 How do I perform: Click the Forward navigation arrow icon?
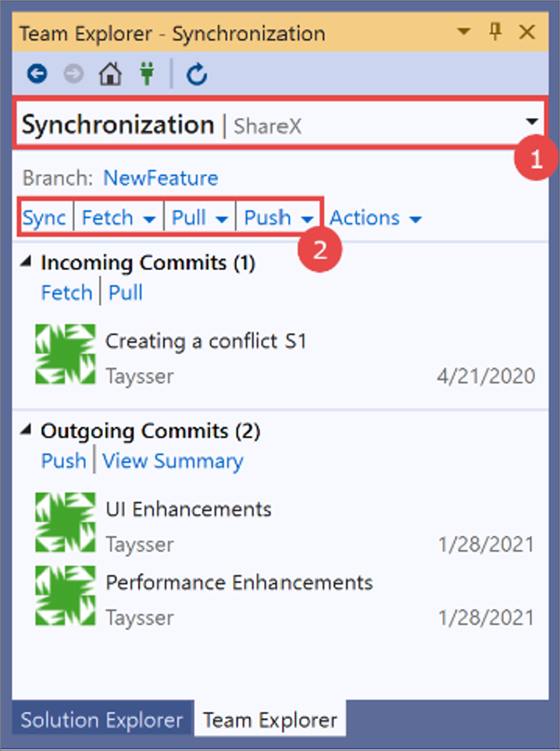pyautogui.click(x=73, y=74)
